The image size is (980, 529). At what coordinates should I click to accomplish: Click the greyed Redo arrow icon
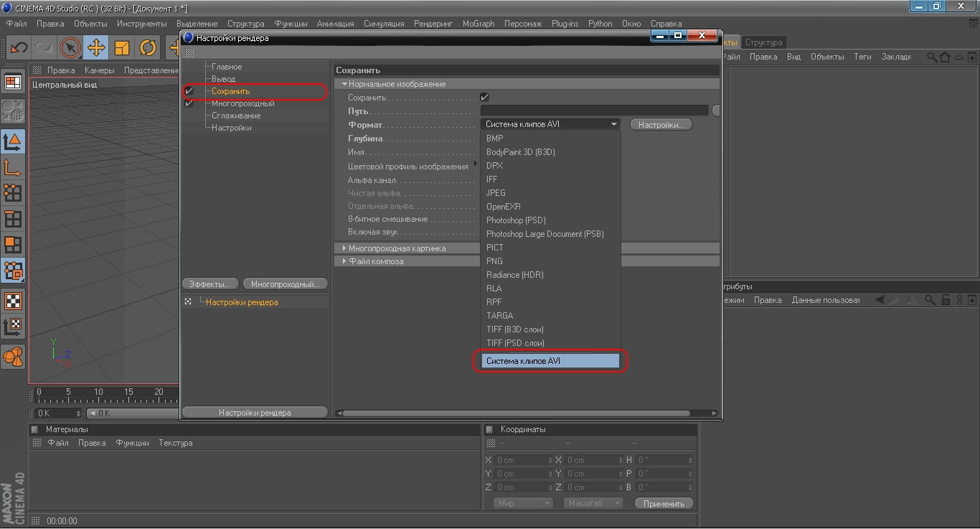click(x=44, y=48)
